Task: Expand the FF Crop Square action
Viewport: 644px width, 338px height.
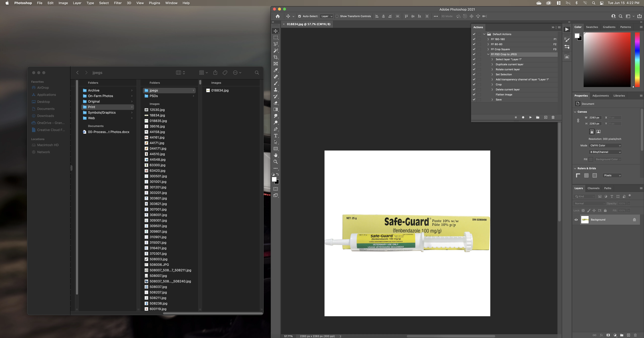Action: (x=488, y=49)
